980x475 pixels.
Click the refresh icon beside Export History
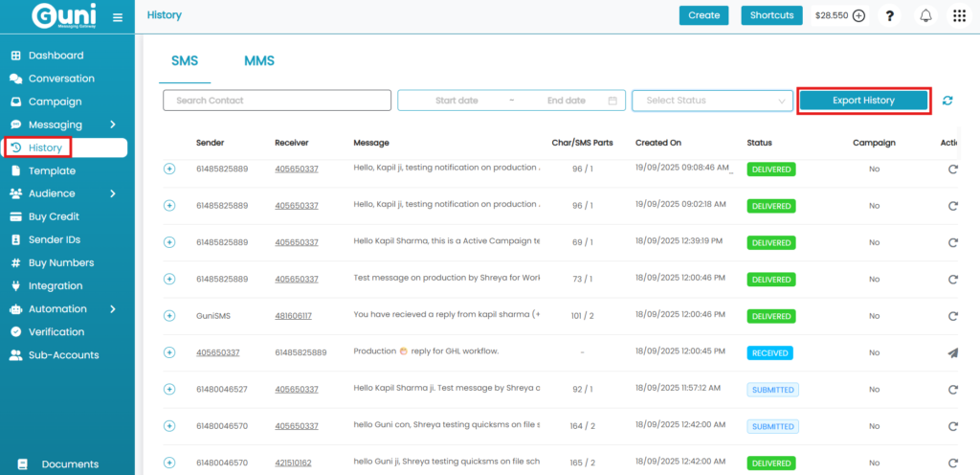point(947,101)
